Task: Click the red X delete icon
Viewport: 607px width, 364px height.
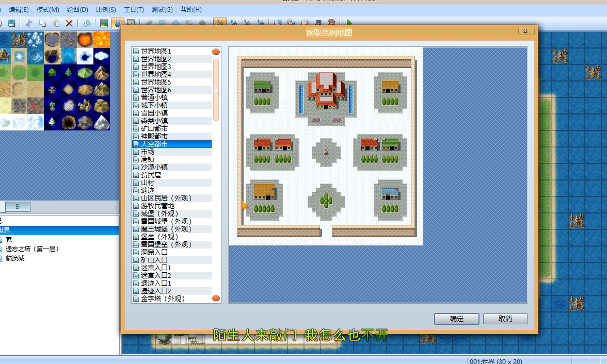Action: (69, 23)
